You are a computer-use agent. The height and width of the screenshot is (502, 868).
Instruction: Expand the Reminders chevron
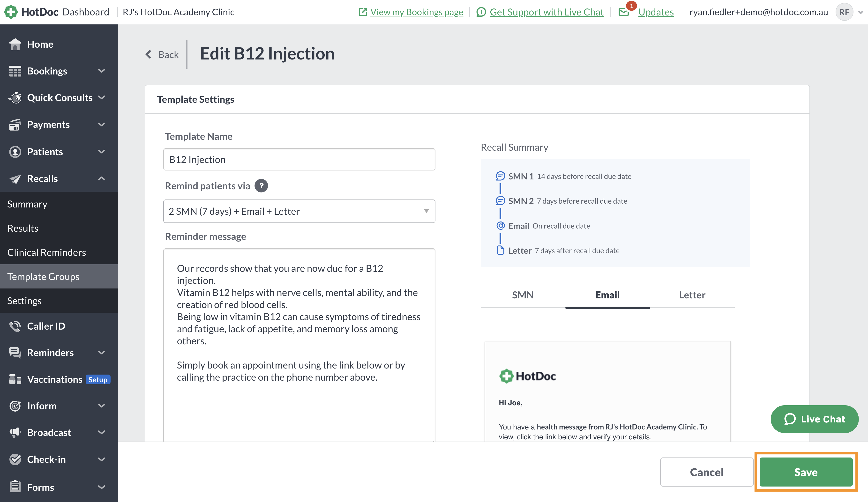pyautogui.click(x=101, y=352)
